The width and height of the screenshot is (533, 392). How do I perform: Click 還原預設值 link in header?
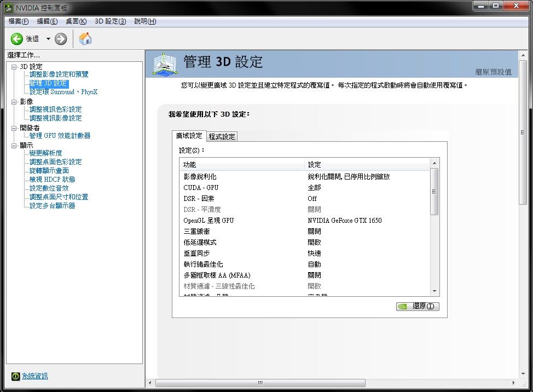click(x=493, y=72)
